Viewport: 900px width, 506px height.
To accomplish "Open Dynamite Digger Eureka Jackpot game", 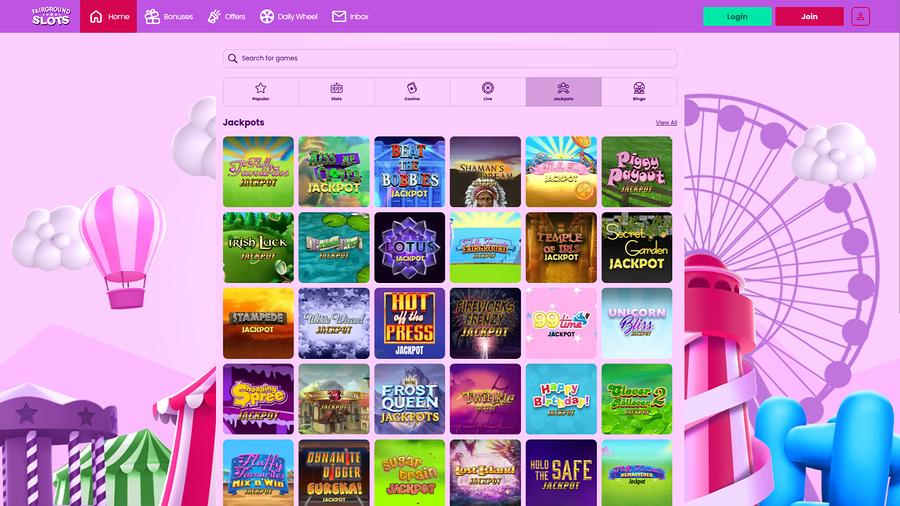I will (334, 473).
